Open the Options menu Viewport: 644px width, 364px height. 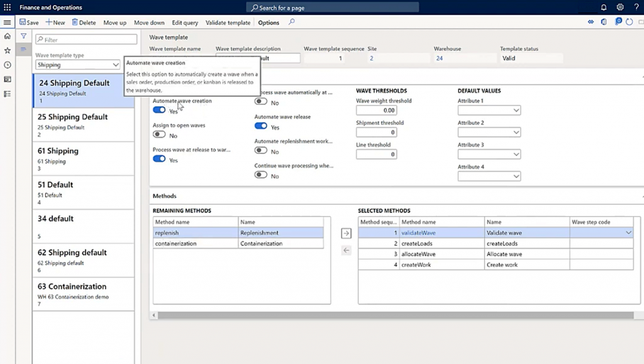coord(269,23)
